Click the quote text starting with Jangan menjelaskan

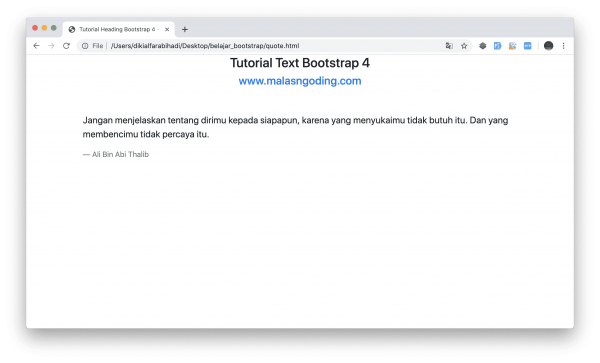pos(295,127)
